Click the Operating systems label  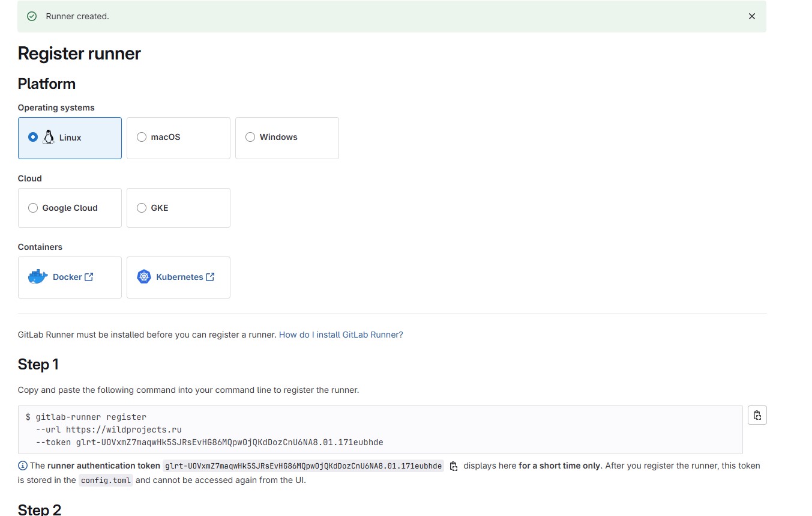pos(56,108)
